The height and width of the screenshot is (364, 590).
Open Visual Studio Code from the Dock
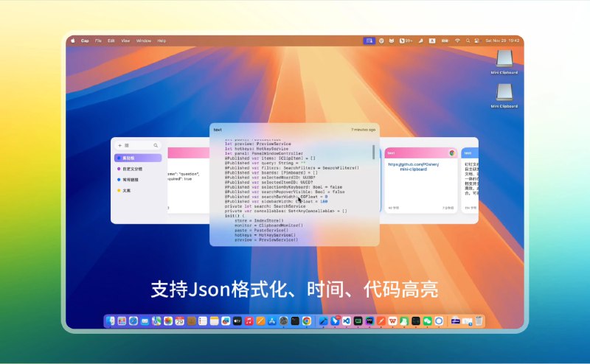pos(346,321)
